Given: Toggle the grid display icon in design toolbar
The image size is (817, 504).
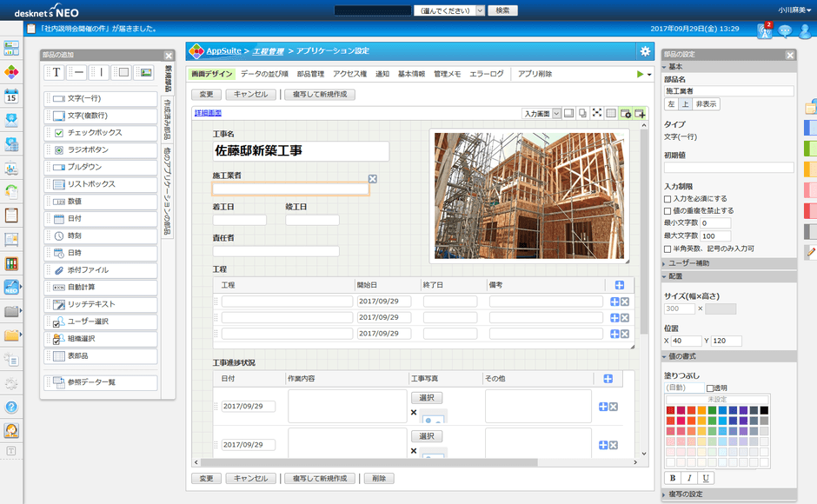Looking at the screenshot, I should click(611, 114).
